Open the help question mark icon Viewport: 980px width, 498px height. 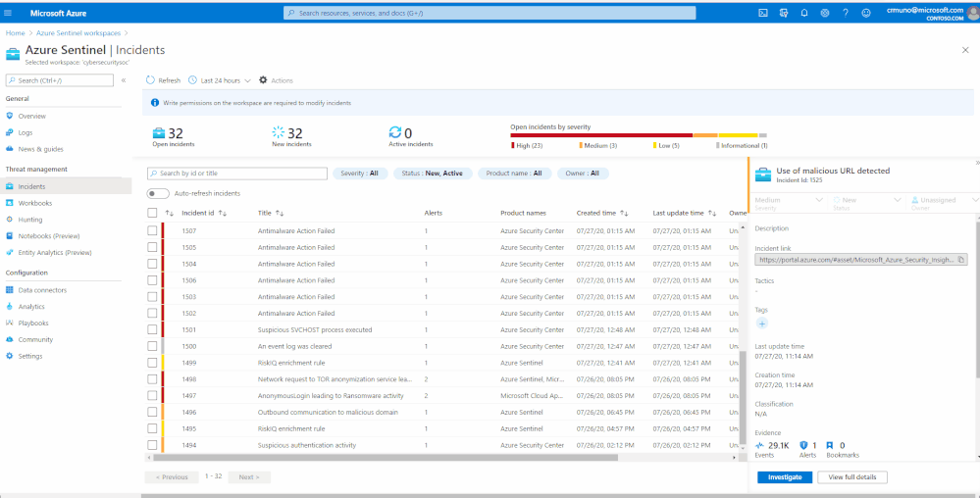click(x=845, y=13)
